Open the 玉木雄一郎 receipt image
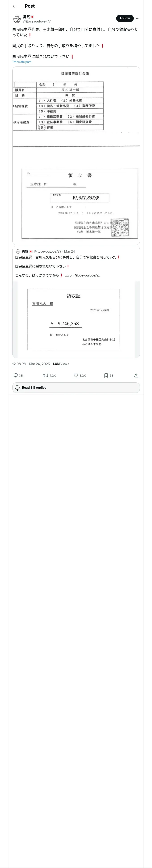Image resolution: width=152 pixels, height=868 pixels. coord(76,155)
